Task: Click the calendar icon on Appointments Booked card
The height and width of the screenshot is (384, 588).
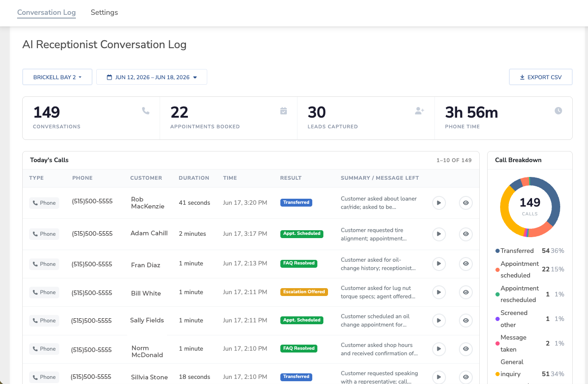Action: click(284, 111)
